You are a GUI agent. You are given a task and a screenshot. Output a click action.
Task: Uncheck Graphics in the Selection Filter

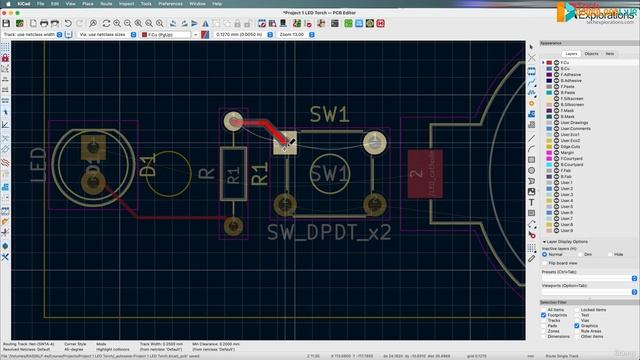577,326
